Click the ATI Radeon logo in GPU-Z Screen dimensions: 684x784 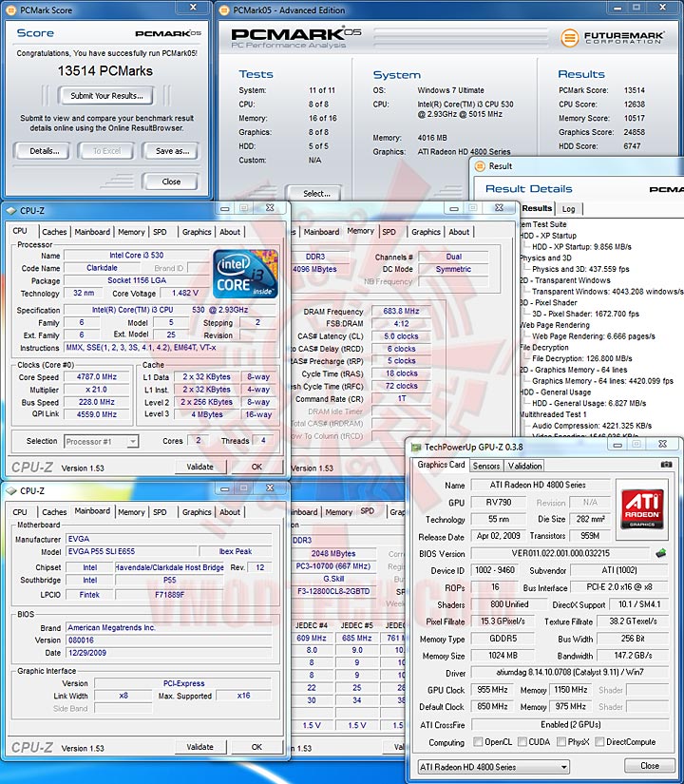click(642, 508)
